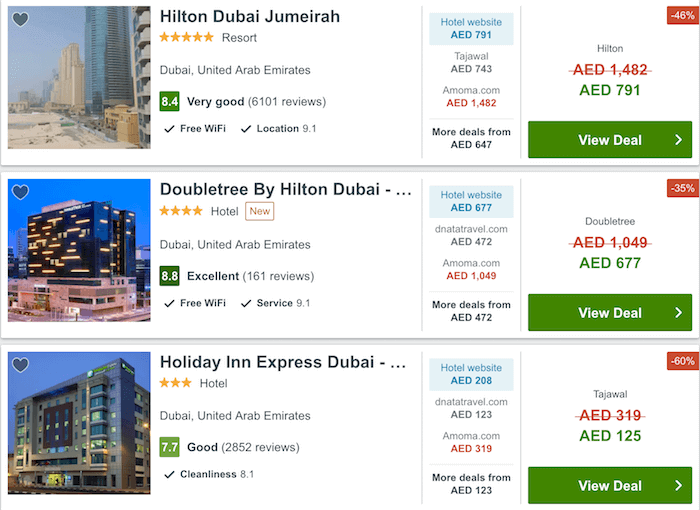Select Hotel website AED 791 offer
The height and width of the screenshot is (510, 700).
471,29
